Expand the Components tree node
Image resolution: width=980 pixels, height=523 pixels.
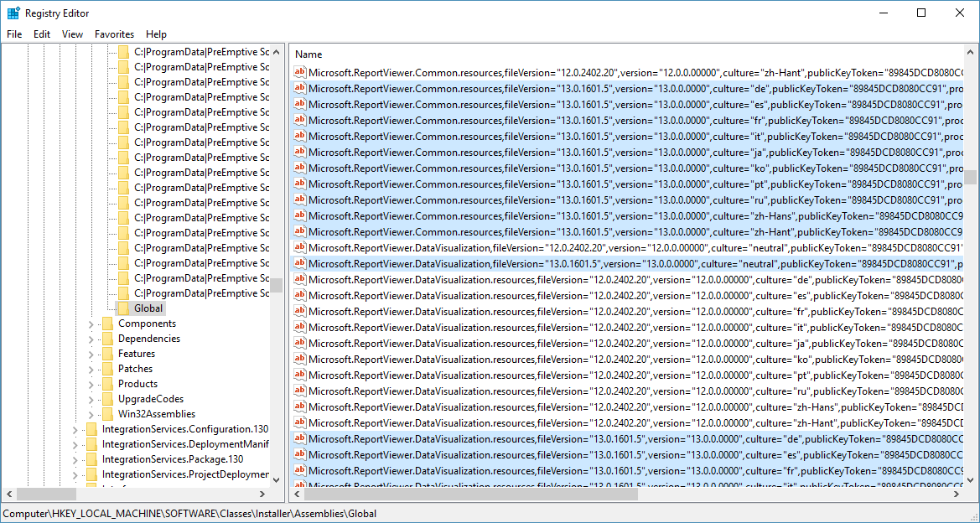[91, 324]
